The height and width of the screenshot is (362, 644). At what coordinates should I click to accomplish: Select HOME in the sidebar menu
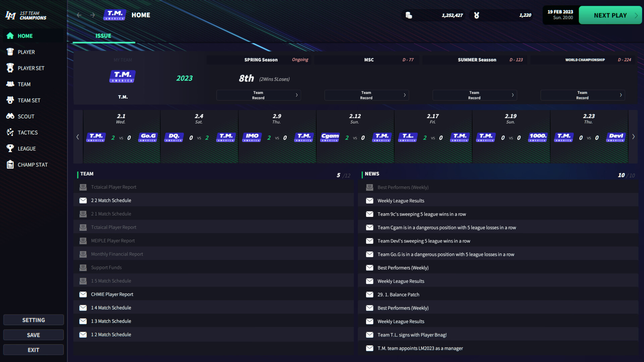pyautogui.click(x=25, y=36)
